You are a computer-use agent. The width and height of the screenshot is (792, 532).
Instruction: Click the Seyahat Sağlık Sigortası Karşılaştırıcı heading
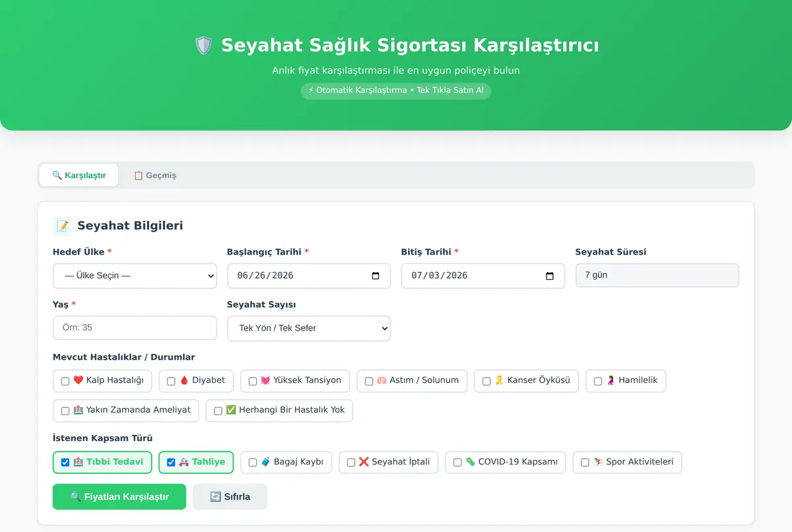point(410,46)
